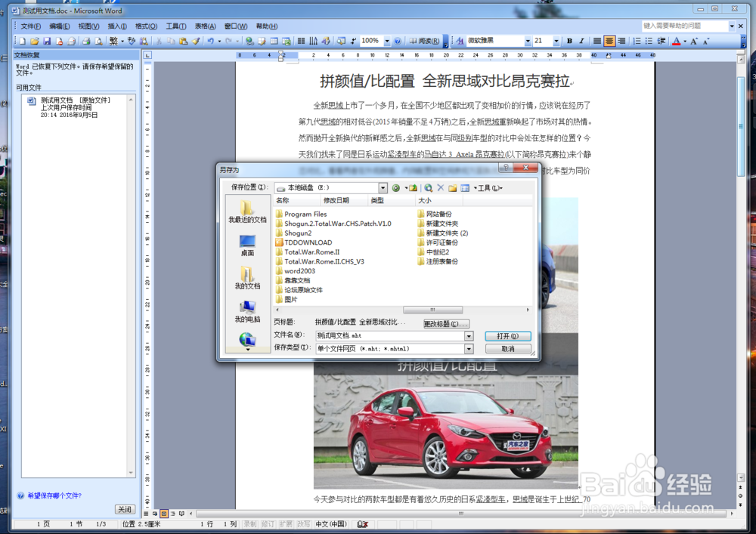Screen dimensions: 756x534
Task: Click Search the Web icon in dialog
Action: click(428, 188)
